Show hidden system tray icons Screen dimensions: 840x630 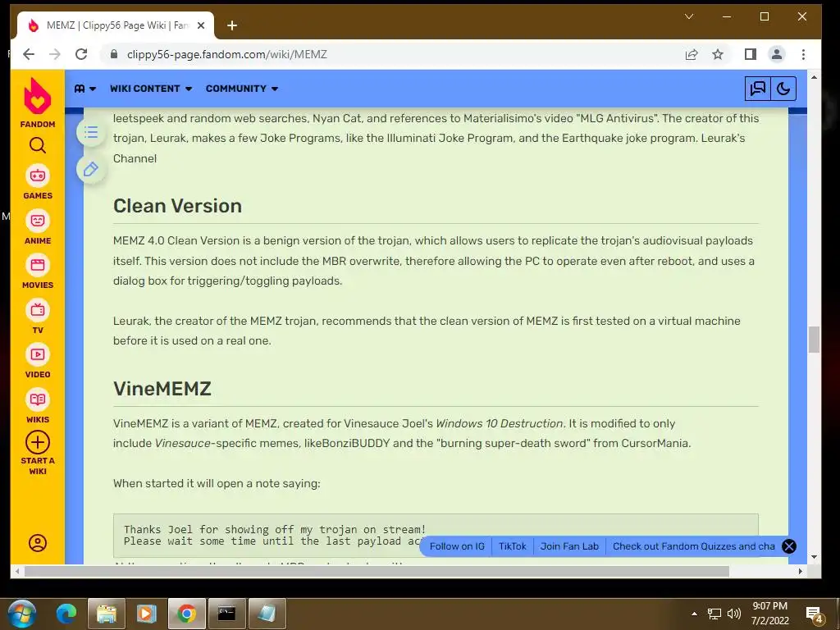click(x=694, y=614)
